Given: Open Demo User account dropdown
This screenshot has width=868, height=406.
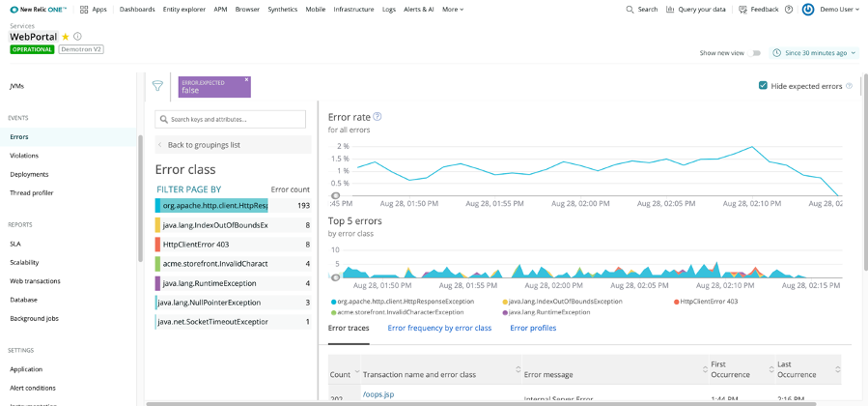Looking at the screenshot, I should 838,10.
